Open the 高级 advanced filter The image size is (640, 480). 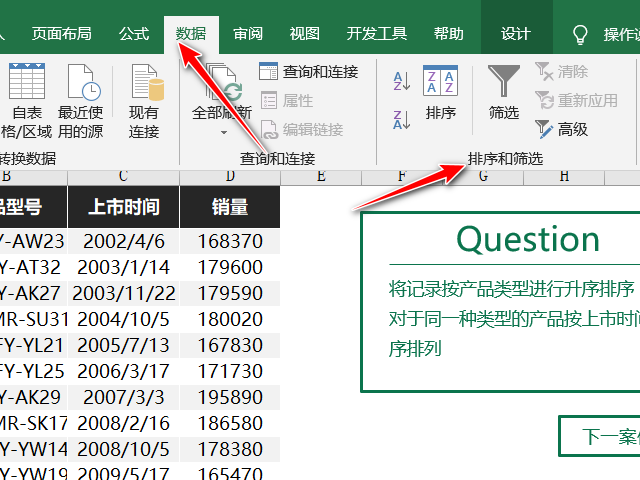561,130
